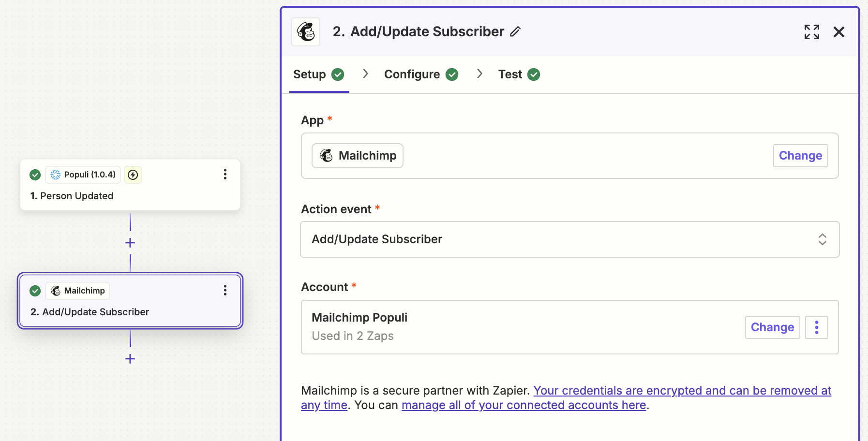This screenshot has width=868, height=441.
Task: Open manage all connected accounts link
Action: pyautogui.click(x=524, y=405)
